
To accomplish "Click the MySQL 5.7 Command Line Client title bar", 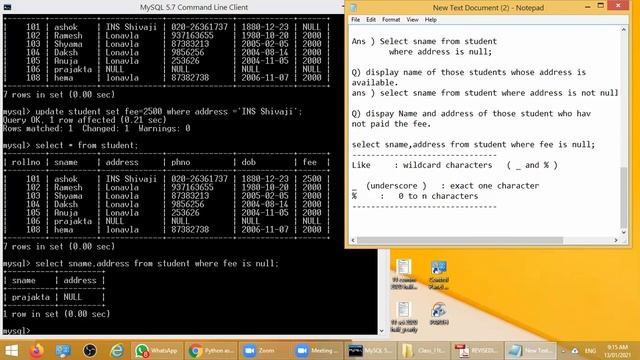I will 194,7.
